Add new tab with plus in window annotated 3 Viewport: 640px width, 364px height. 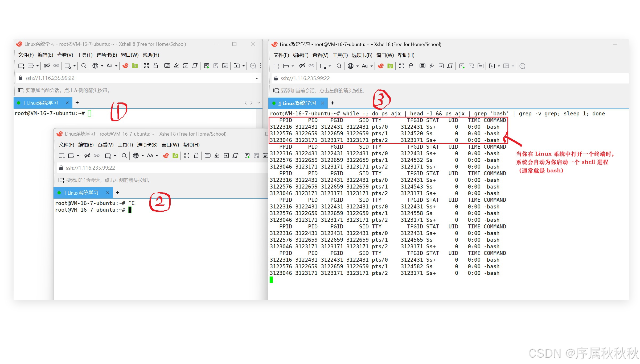(332, 103)
